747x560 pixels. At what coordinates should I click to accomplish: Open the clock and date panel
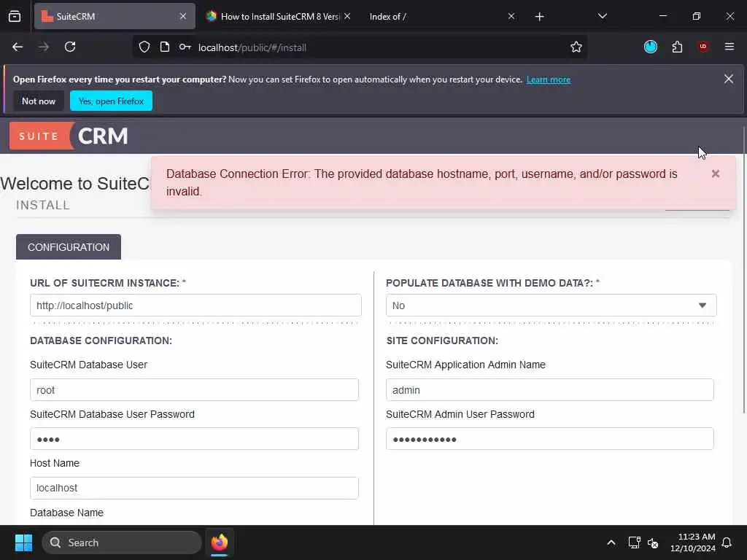click(x=693, y=542)
